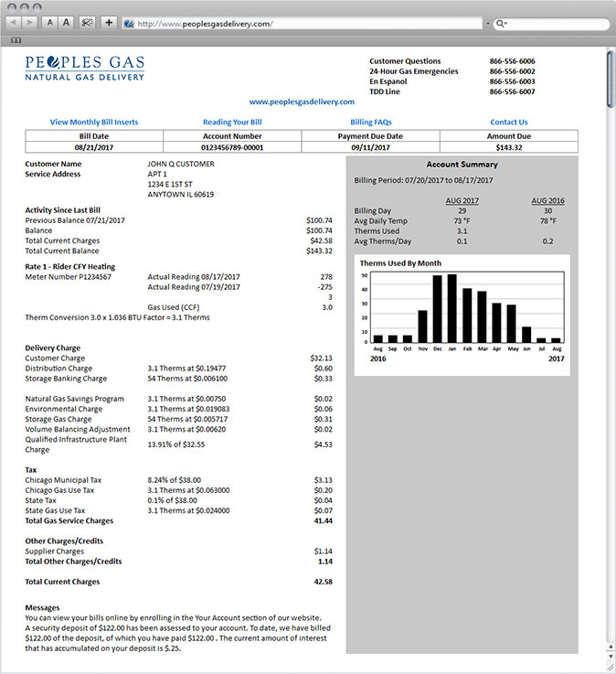
Task: Click the Billing Period dates line
Action: [x=423, y=180]
